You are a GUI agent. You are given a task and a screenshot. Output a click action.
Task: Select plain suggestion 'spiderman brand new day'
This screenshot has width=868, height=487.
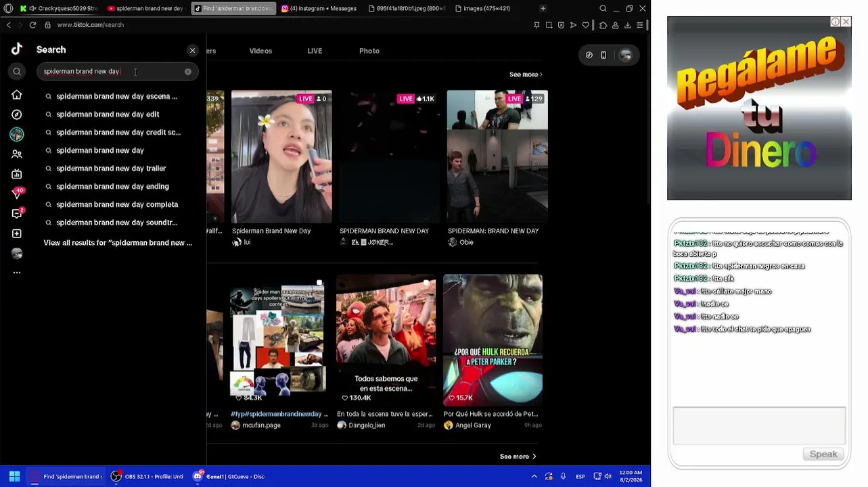click(100, 150)
